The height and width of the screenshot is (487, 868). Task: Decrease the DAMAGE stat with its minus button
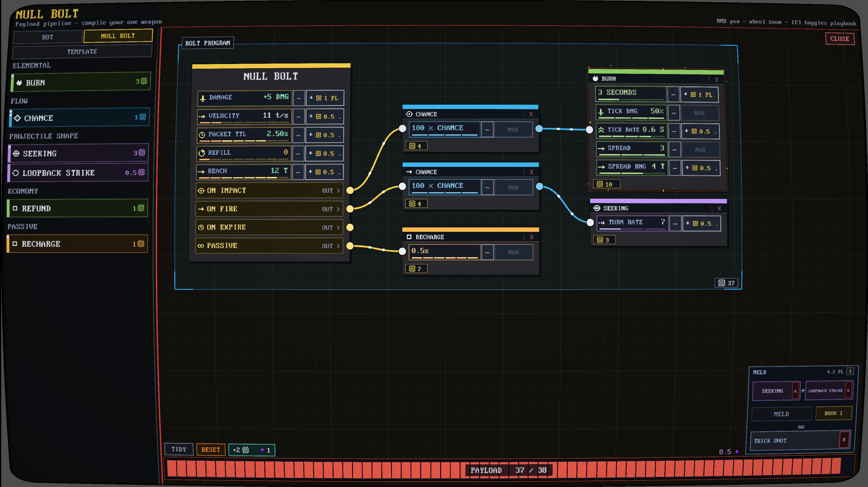pos(299,98)
